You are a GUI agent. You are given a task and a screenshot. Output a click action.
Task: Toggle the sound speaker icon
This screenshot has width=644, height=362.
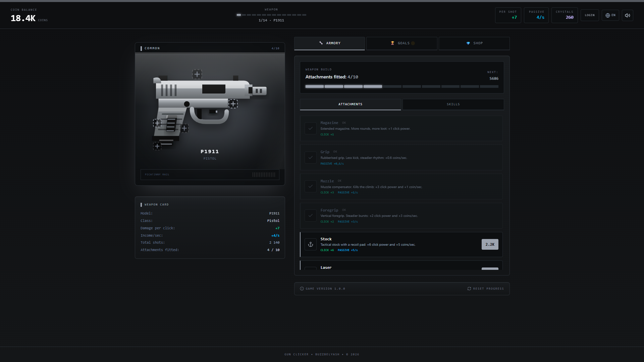[x=627, y=15]
